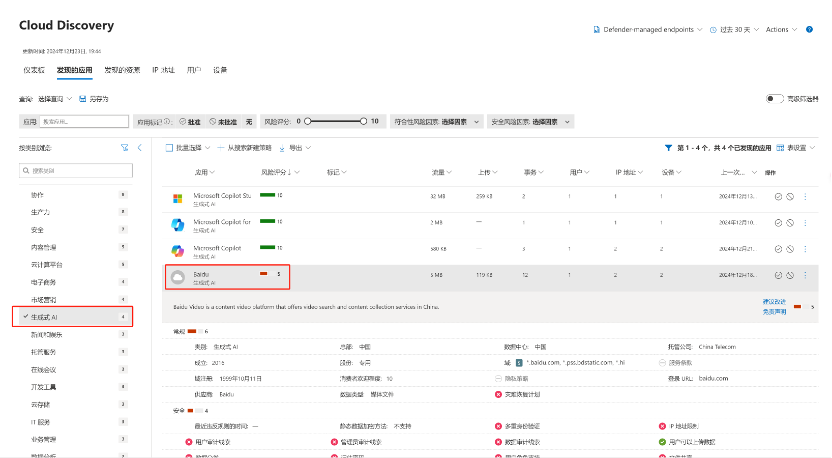Open the 表设置 table settings dropdown
The height and width of the screenshot is (458, 832).
tap(795, 148)
